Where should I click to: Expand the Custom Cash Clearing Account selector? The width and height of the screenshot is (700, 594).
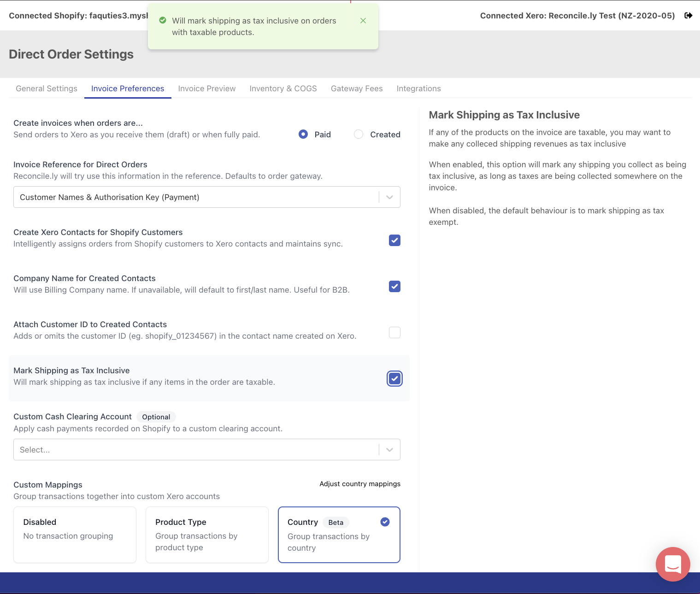point(389,449)
